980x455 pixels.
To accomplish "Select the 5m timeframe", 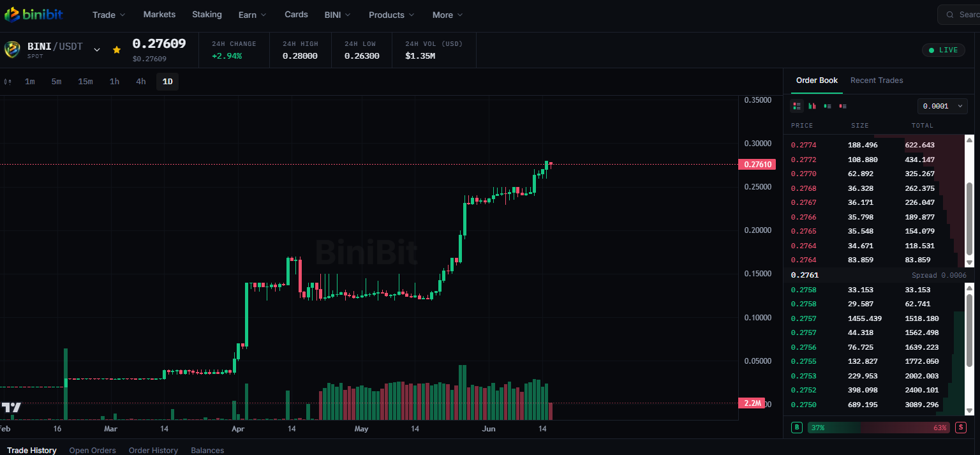I will pyautogui.click(x=57, y=82).
